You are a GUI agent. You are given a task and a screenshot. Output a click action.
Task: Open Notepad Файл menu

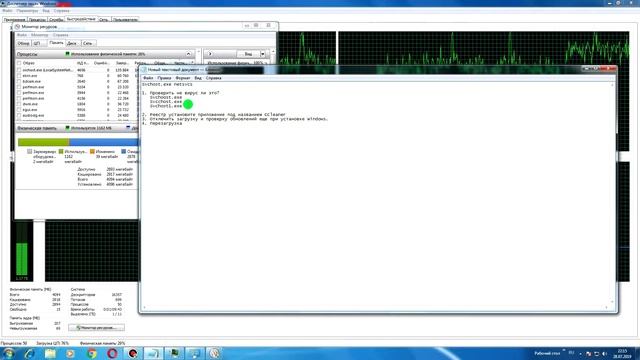point(148,78)
